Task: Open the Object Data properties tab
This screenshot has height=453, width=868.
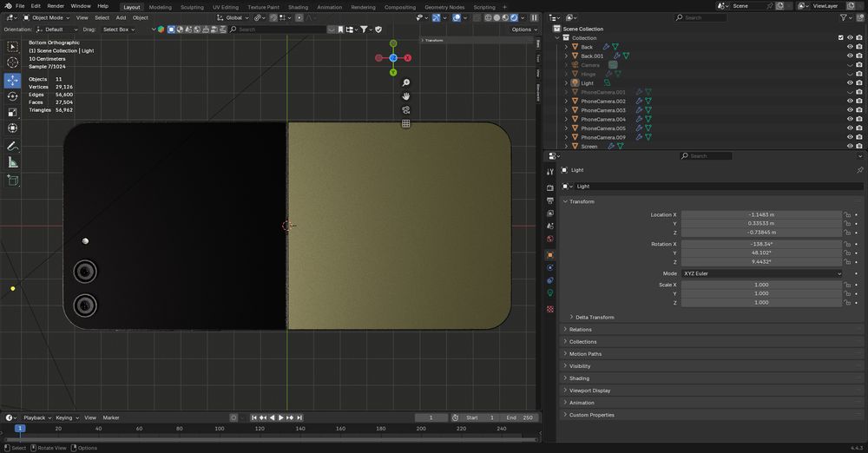Action: pos(549,293)
